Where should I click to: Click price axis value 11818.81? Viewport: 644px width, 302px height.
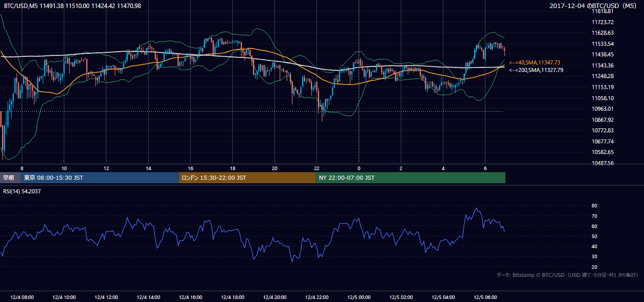[x=603, y=11]
